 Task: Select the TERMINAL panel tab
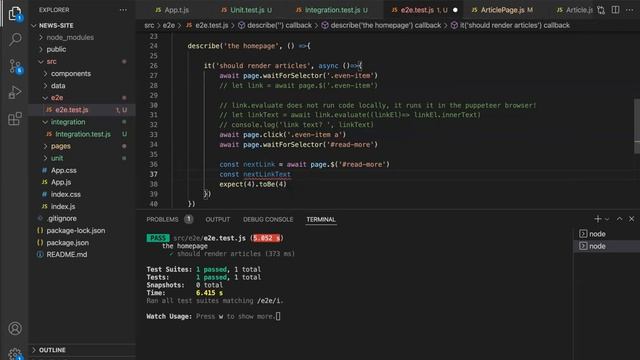321,220
